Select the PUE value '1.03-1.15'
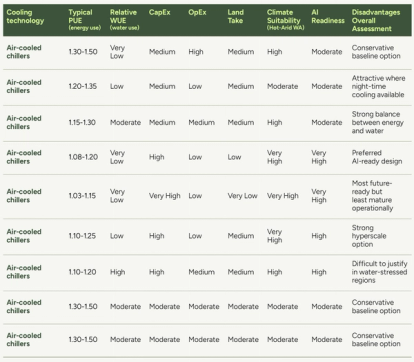 click(x=82, y=196)
